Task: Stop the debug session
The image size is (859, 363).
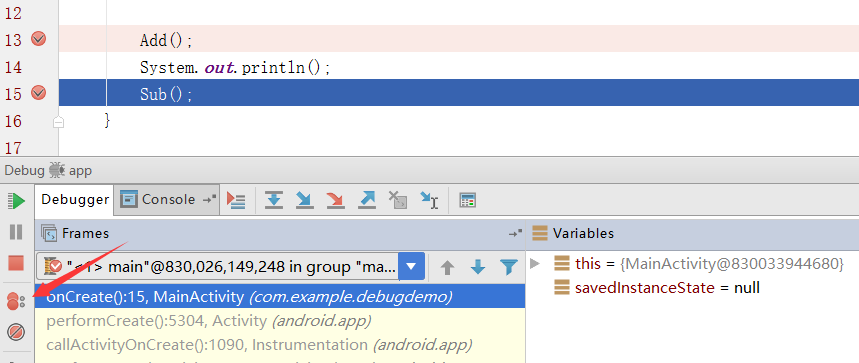Action: [16, 263]
